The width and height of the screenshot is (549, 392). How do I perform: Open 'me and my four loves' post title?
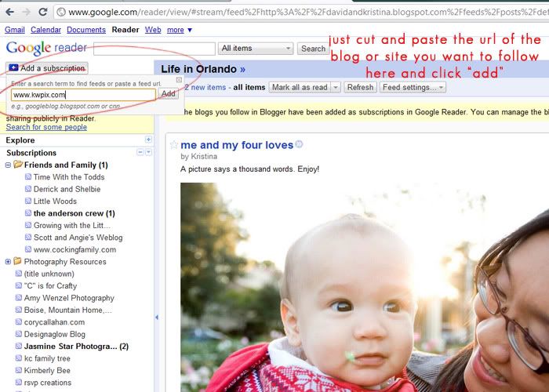point(237,145)
